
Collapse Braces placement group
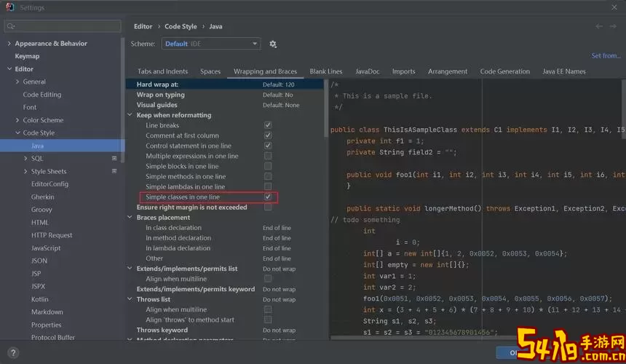point(130,217)
